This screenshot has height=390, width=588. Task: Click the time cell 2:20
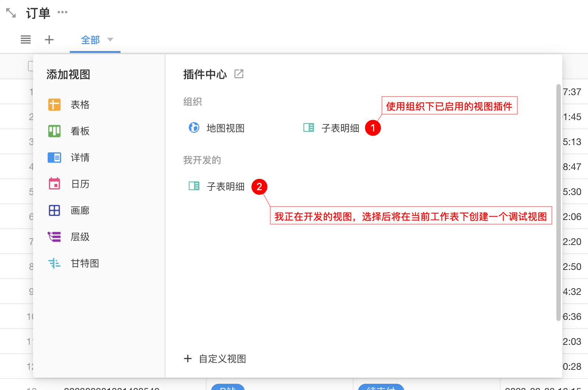pos(572,242)
